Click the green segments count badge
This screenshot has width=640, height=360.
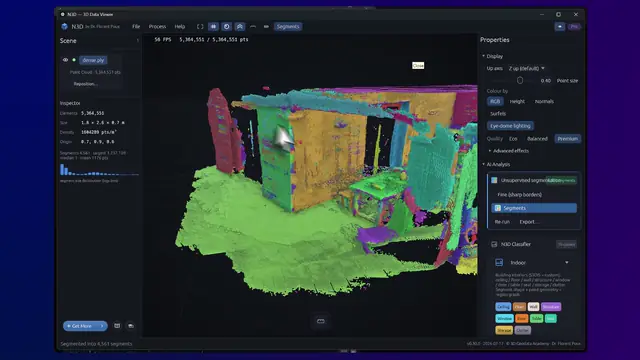tap(562, 180)
